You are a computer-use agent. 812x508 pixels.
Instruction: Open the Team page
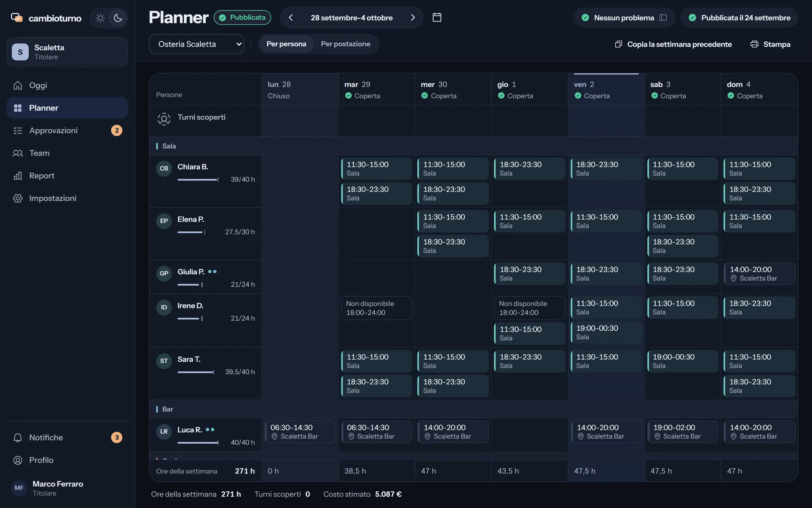pos(67,153)
